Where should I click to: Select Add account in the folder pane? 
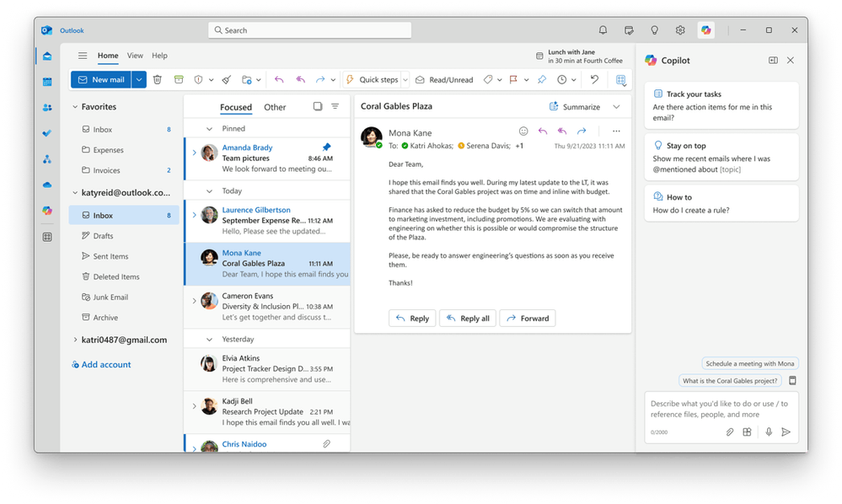point(101,364)
